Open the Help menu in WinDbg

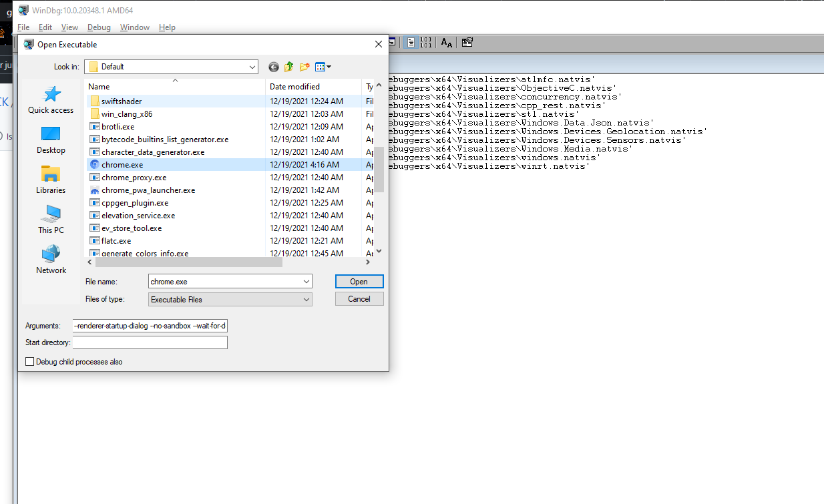click(167, 27)
